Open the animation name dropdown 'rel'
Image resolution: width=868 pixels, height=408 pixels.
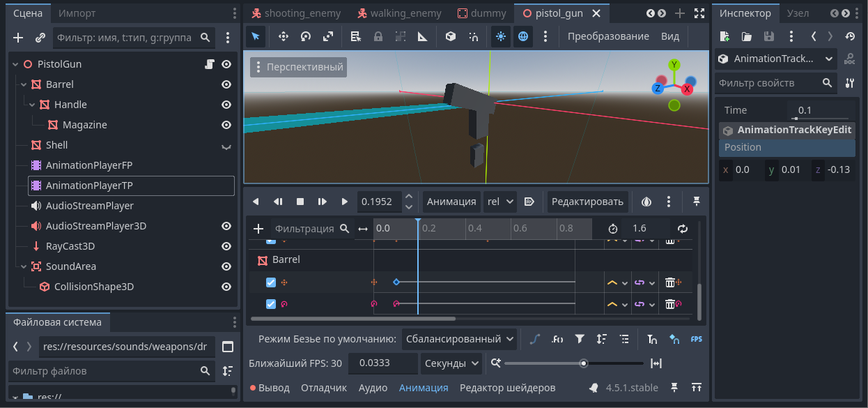[500, 202]
